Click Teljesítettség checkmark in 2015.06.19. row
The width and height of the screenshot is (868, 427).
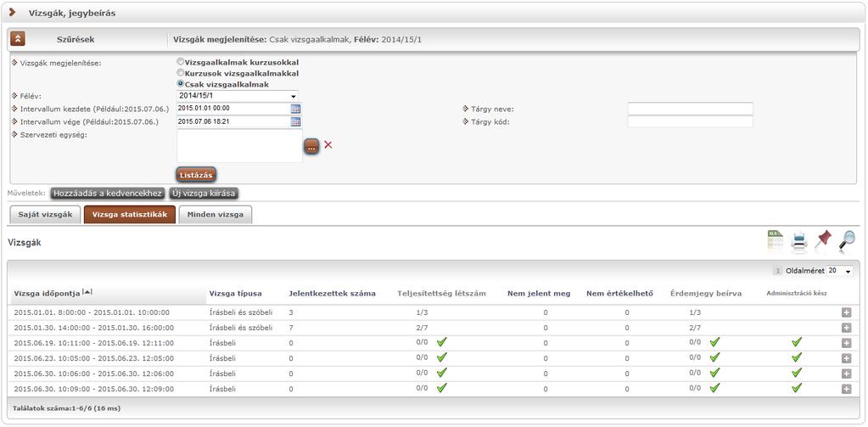tap(441, 342)
